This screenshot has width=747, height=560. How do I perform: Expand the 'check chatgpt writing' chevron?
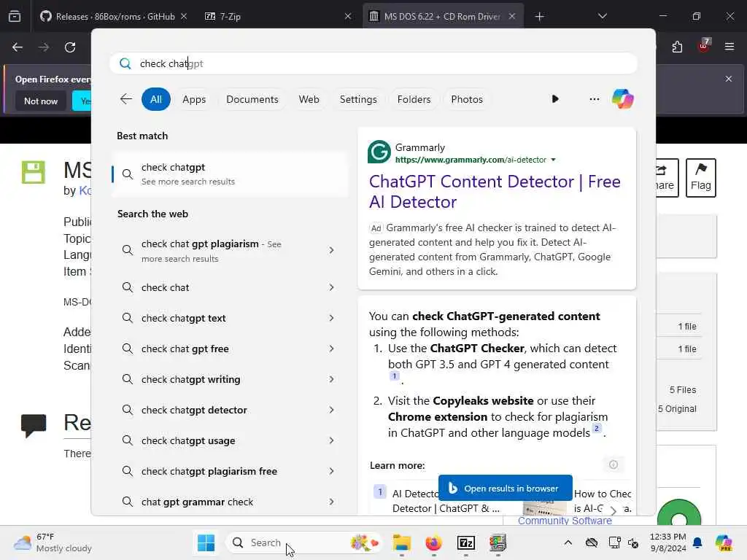332,379
